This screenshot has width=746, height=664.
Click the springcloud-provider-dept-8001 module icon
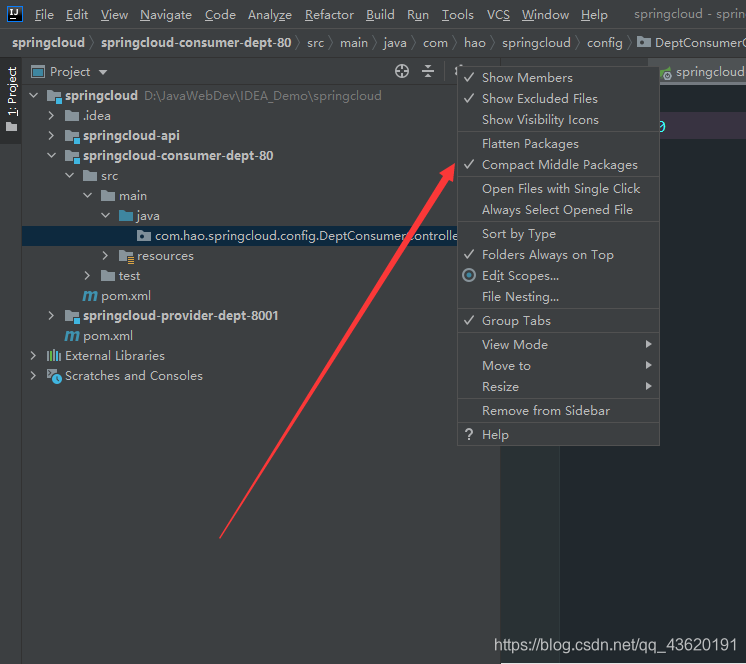(x=72, y=316)
